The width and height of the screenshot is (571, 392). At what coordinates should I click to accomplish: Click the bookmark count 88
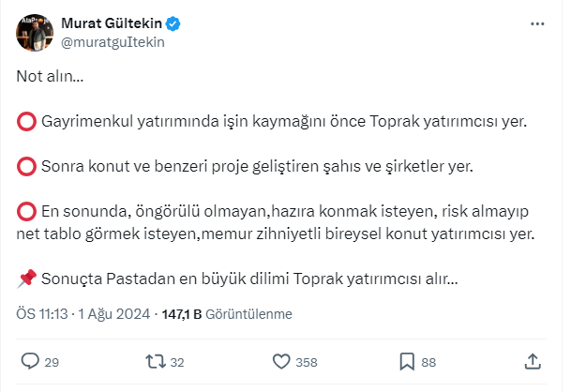coord(429,362)
